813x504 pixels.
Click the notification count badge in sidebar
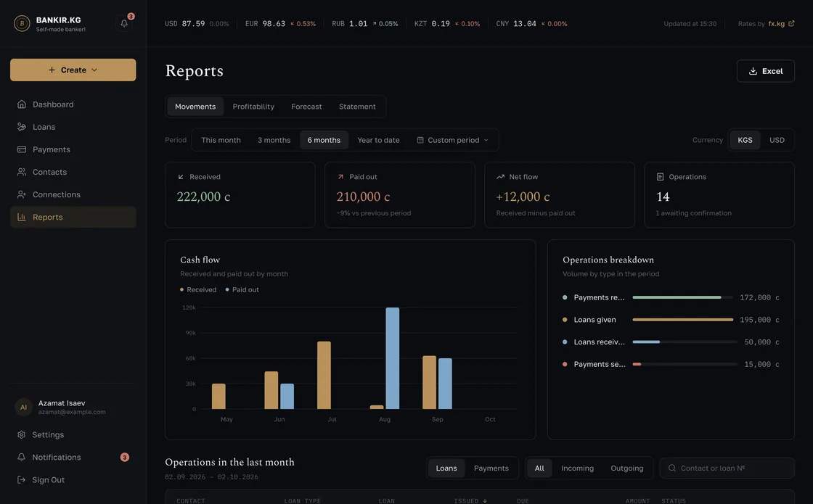(x=124, y=457)
